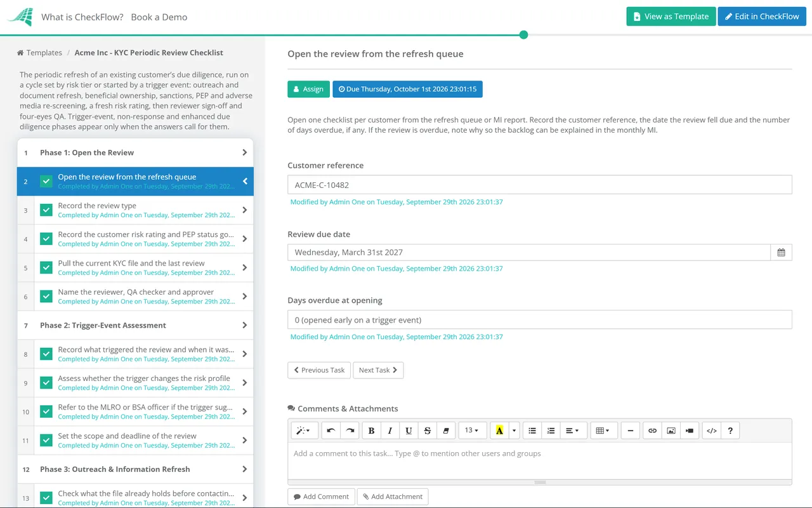Toggle underline formatting in comment editor
The image size is (812, 508).
point(409,431)
